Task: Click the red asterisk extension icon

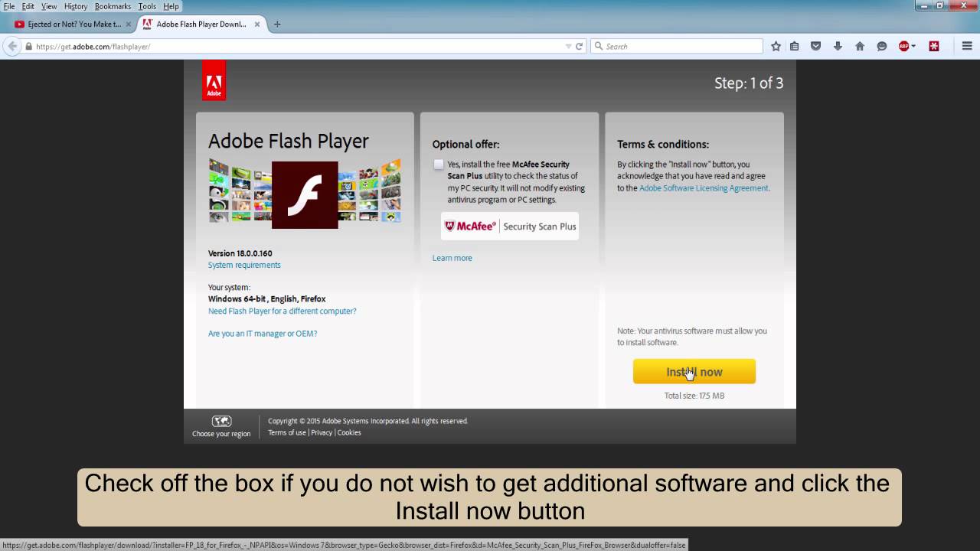Action: [x=934, y=46]
